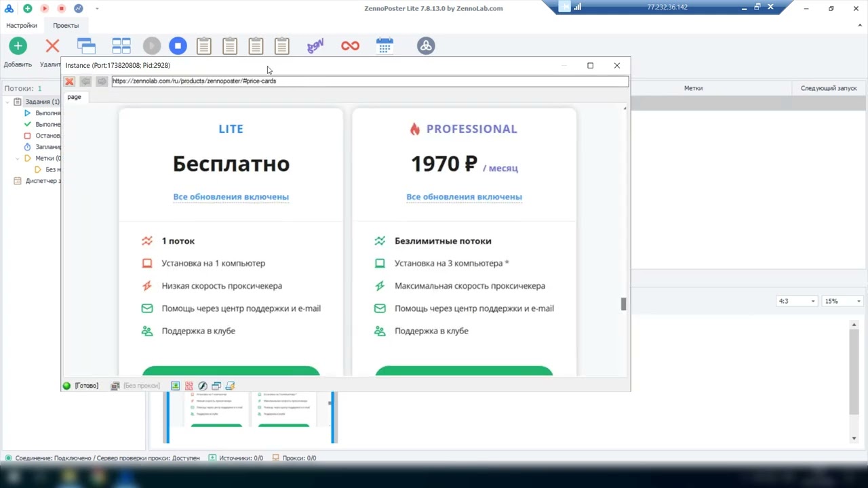Click the fourth clipboard icon in ribbon
The height and width of the screenshot is (488, 868).
pos(282,46)
